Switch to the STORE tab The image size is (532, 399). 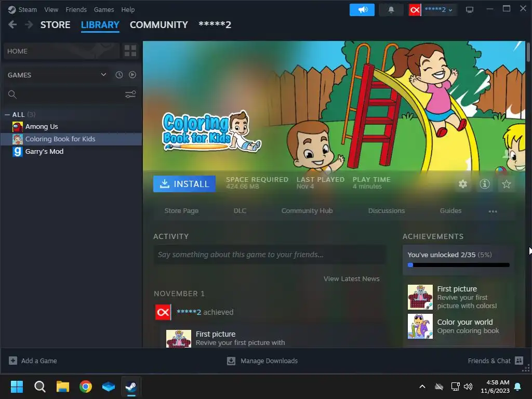[55, 25]
